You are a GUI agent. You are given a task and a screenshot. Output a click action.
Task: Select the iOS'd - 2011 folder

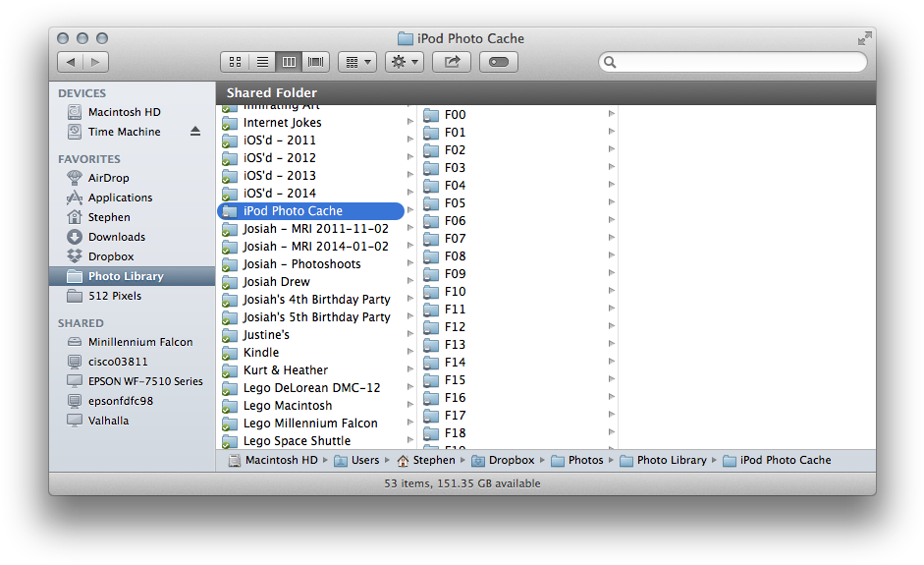[310, 141]
